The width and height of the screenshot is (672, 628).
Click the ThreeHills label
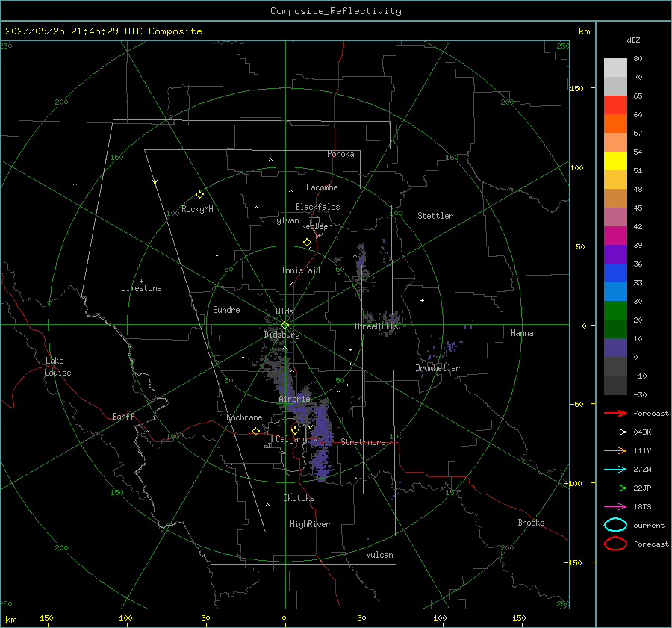coord(376,326)
